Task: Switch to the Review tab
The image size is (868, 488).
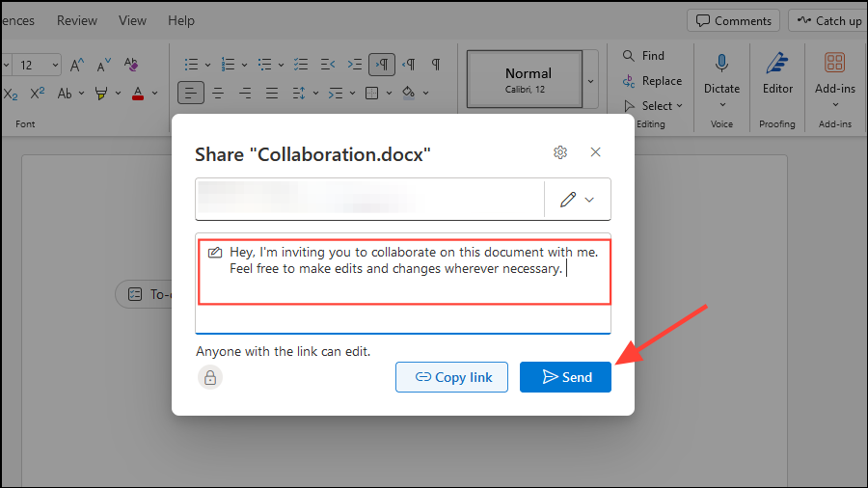Action: (x=76, y=20)
